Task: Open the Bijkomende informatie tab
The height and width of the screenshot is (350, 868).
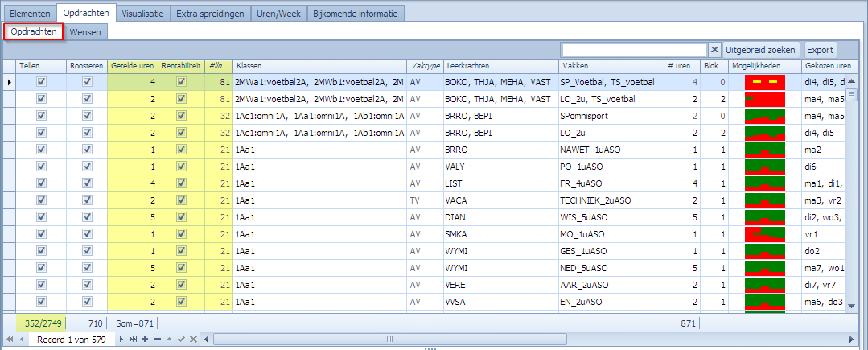Action: point(356,14)
